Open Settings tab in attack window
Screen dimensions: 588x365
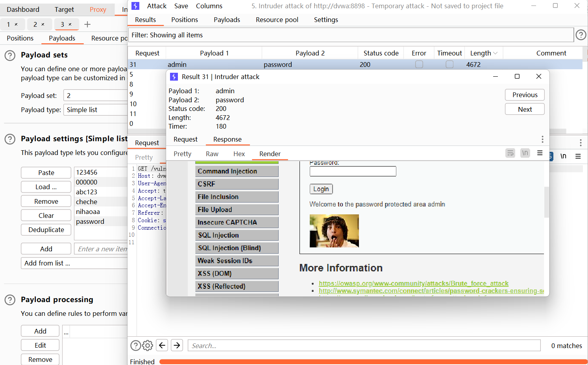pyautogui.click(x=326, y=20)
